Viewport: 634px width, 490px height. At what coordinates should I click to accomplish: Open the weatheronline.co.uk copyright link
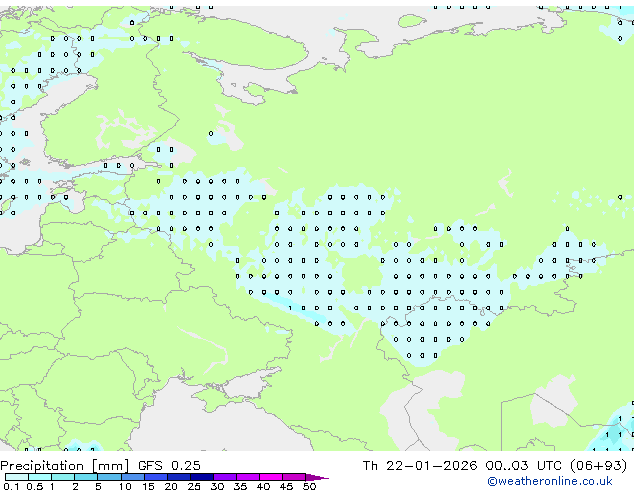(x=550, y=481)
